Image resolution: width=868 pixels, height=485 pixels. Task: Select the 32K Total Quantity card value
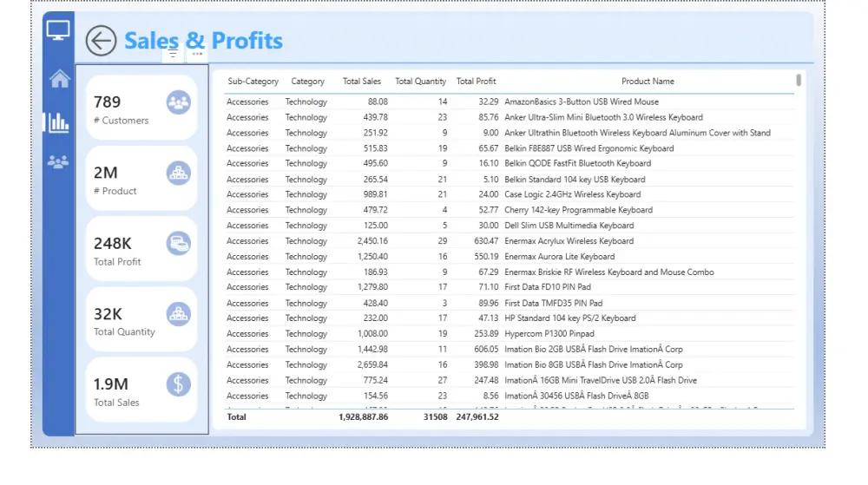point(108,314)
